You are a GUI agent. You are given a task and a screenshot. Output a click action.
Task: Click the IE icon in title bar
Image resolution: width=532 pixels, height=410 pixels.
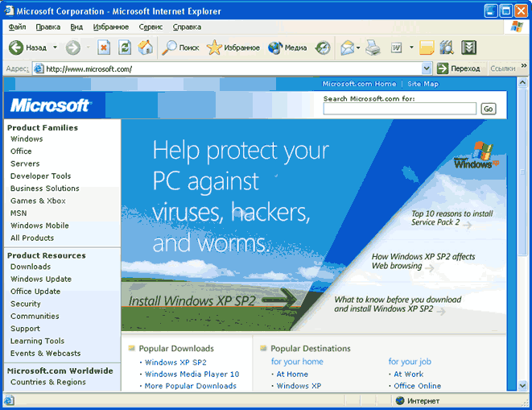coord(9,10)
